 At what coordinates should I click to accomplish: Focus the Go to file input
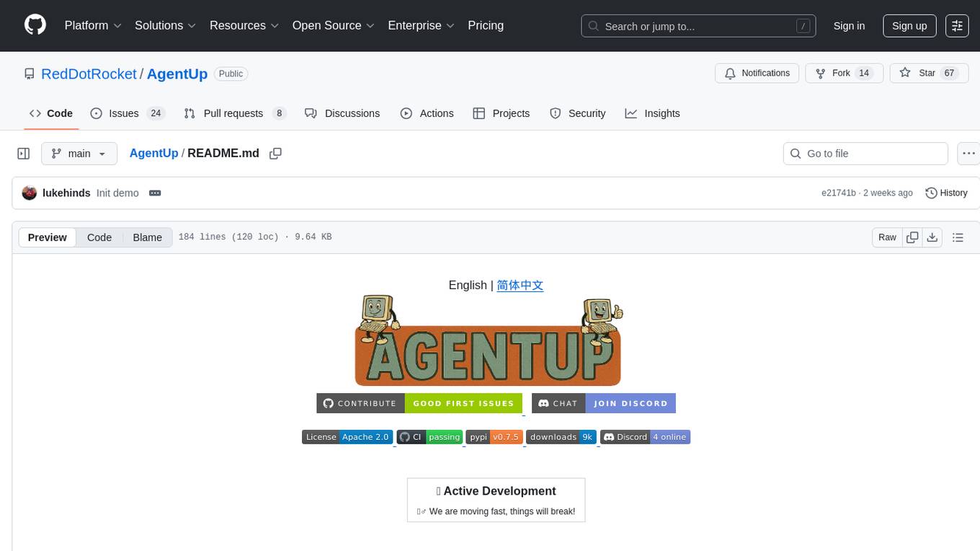[x=865, y=154]
